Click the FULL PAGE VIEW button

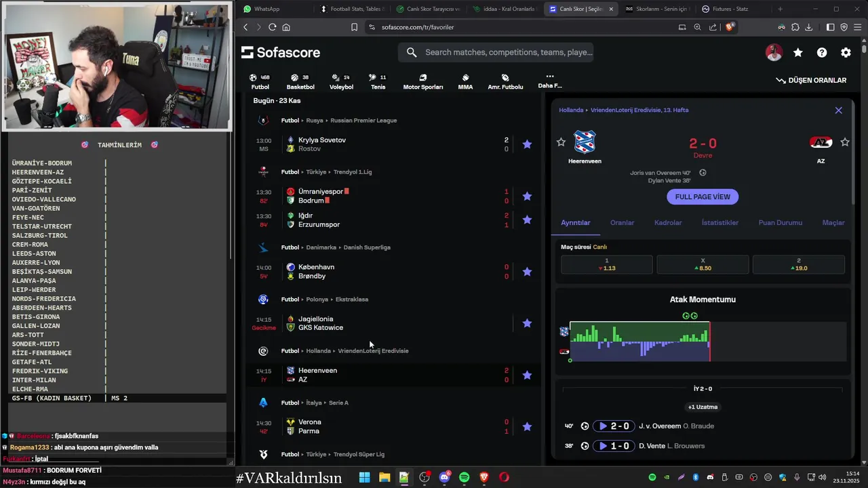click(703, 197)
